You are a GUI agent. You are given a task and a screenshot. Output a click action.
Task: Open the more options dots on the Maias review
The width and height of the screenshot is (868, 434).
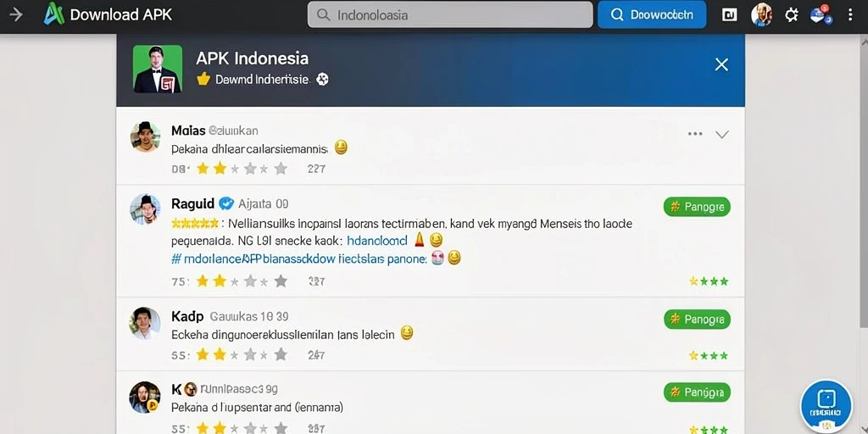click(x=695, y=134)
